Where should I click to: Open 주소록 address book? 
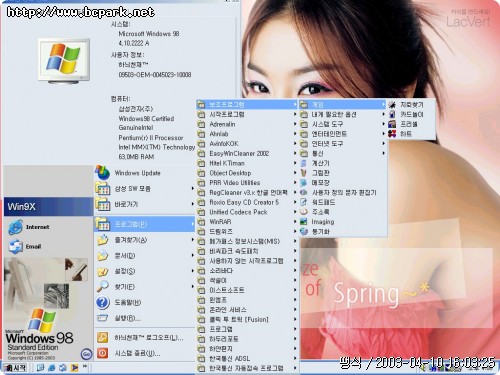point(343,212)
